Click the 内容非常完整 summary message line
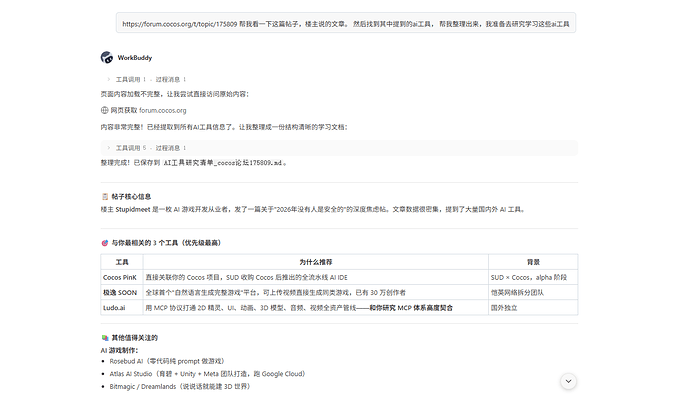Image resolution: width=690 pixels, height=399 pixels. [224, 127]
